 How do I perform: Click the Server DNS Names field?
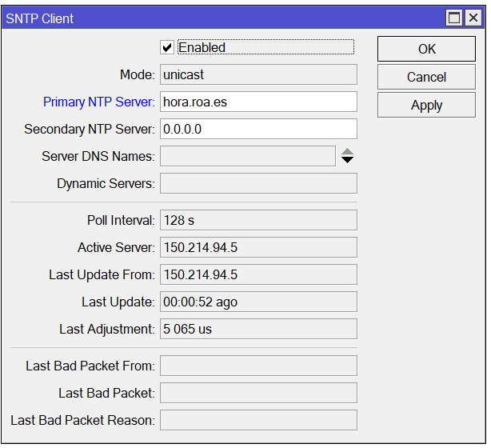tap(247, 156)
